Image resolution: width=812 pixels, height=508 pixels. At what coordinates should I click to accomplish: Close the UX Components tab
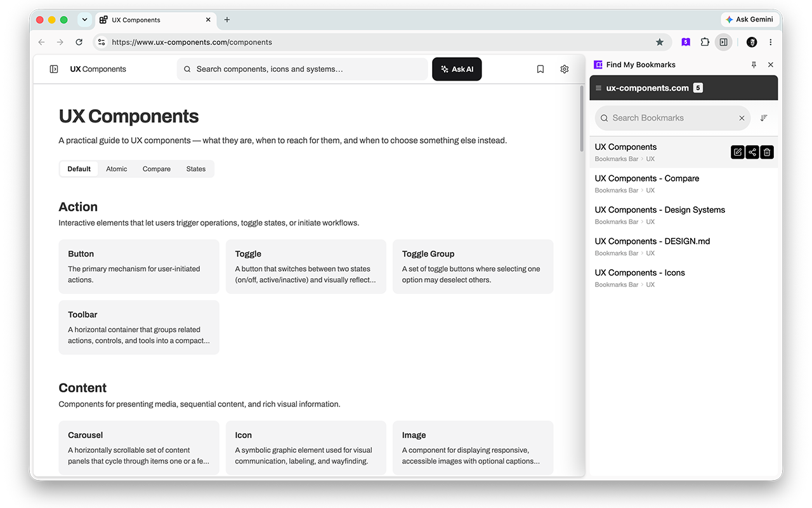pos(208,20)
